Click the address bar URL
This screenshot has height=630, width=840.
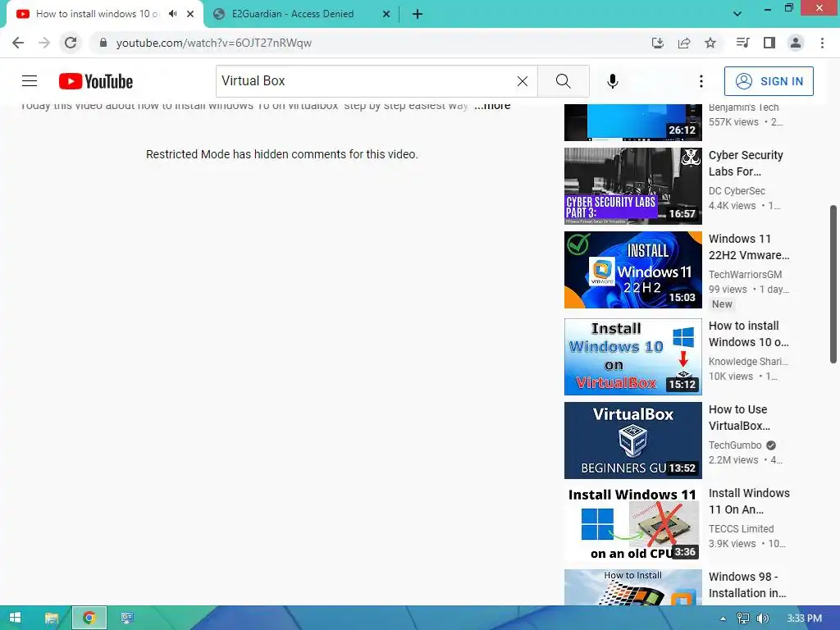(x=214, y=43)
